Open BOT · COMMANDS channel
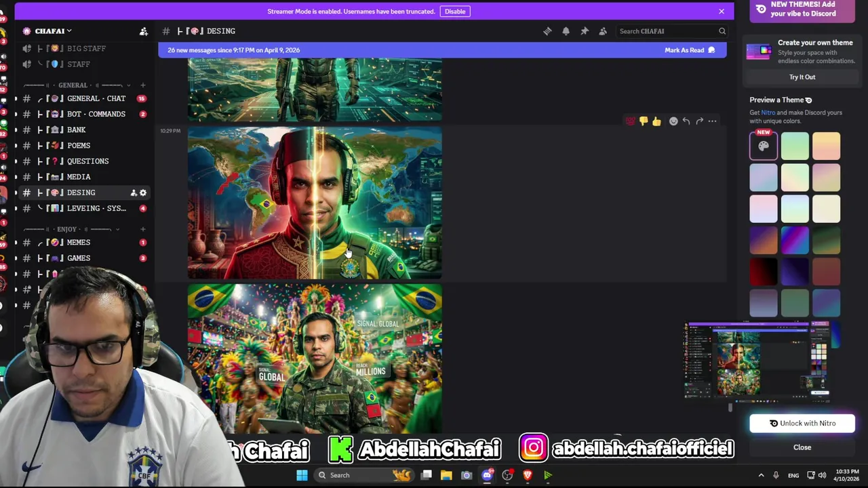Screen dimensions: 868x488 click(85, 114)
